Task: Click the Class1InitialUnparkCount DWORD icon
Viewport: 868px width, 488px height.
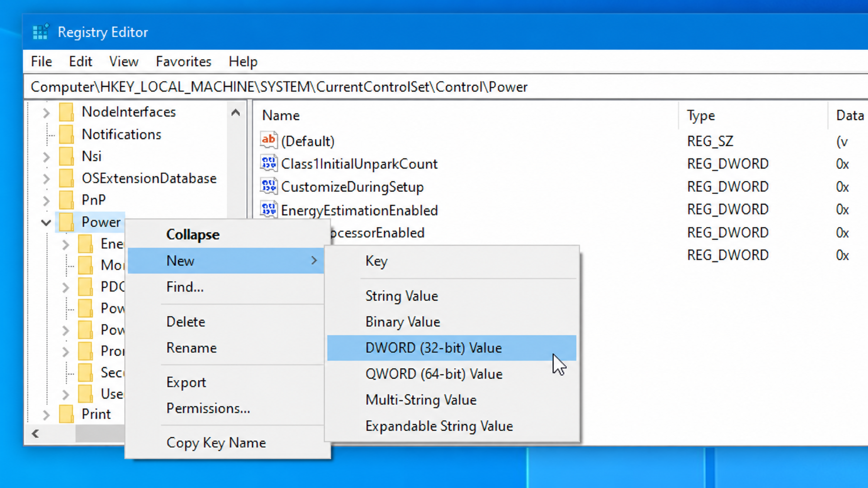Action: click(x=268, y=163)
